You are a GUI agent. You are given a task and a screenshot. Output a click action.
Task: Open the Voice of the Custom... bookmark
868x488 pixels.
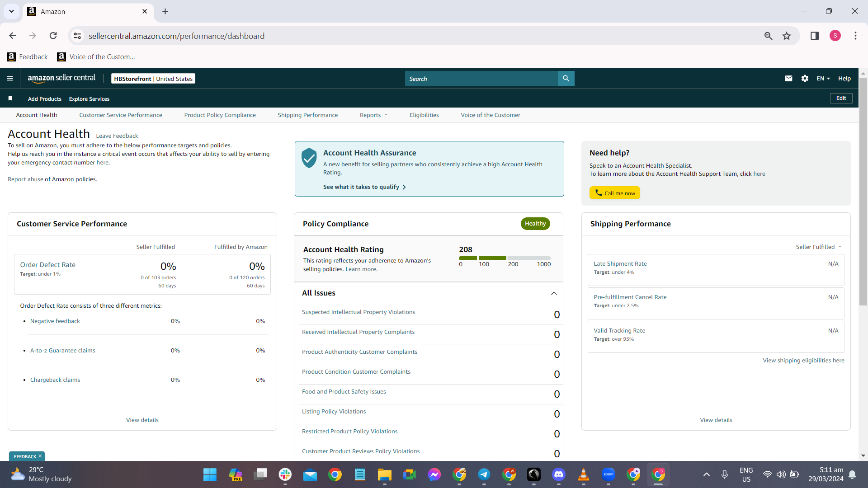(x=96, y=57)
